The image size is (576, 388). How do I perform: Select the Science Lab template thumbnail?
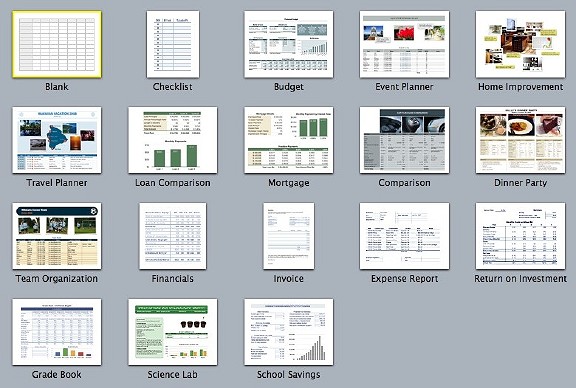coord(173,332)
